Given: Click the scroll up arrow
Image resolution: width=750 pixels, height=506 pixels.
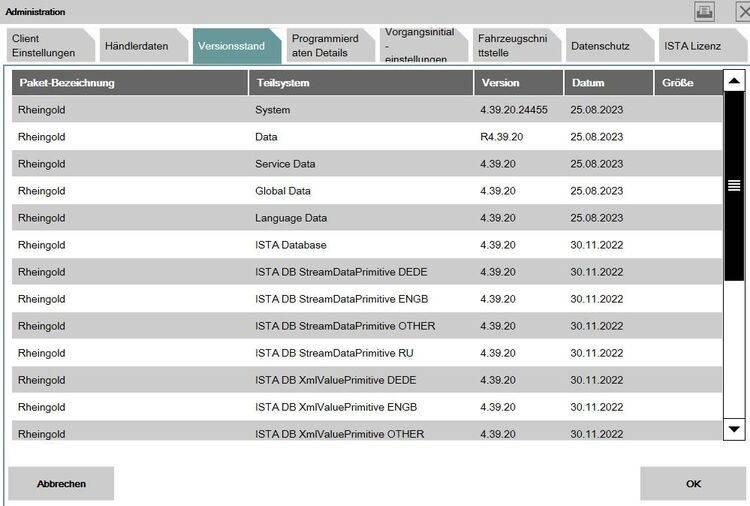Looking at the screenshot, I should tap(734, 81).
